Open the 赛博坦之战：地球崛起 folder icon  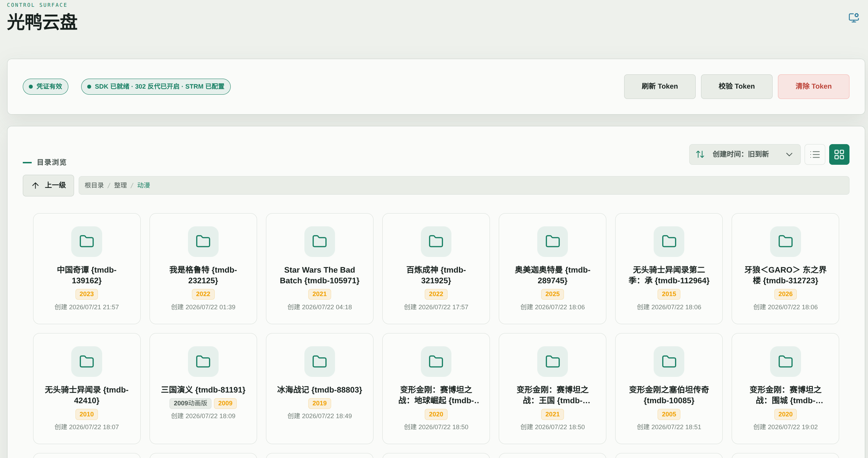click(436, 362)
